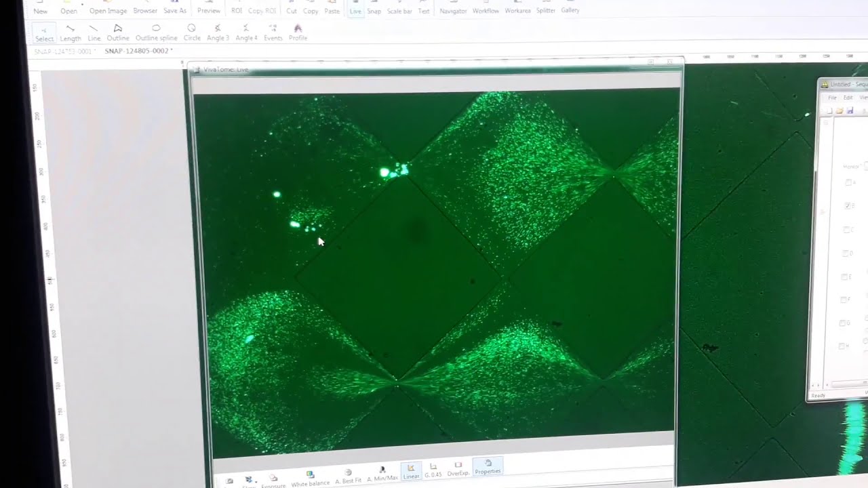Untick checkbox B in Untitled window
Screen dimensions: 868x488
point(849,206)
